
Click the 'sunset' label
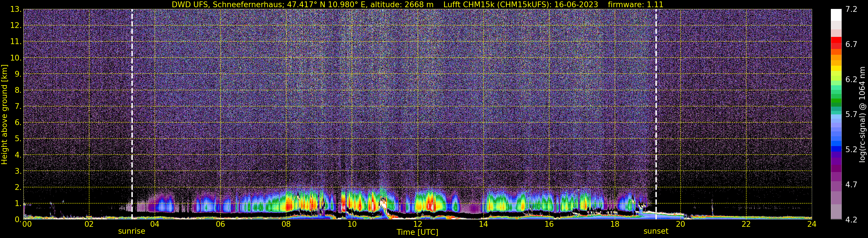tap(656, 231)
